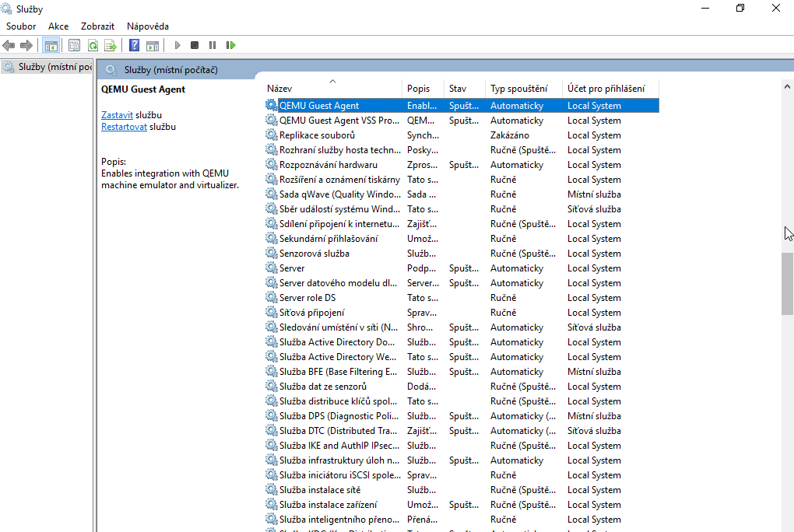The height and width of the screenshot is (532, 794).
Task: Pause the service using the toolbar button
Action: coord(213,46)
